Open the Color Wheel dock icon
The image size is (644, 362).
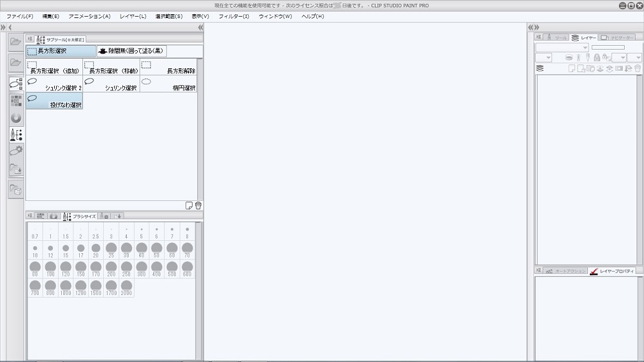pos(16,118)
